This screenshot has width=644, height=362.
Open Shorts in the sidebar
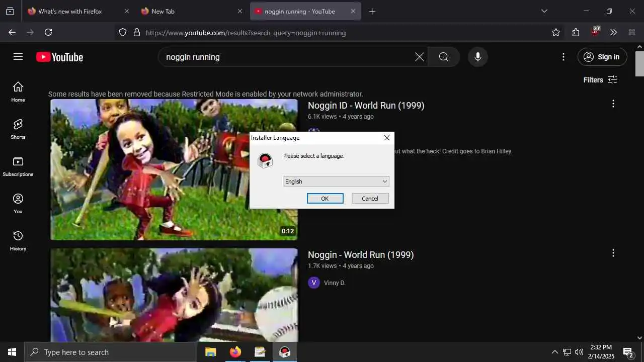(18, 129)
